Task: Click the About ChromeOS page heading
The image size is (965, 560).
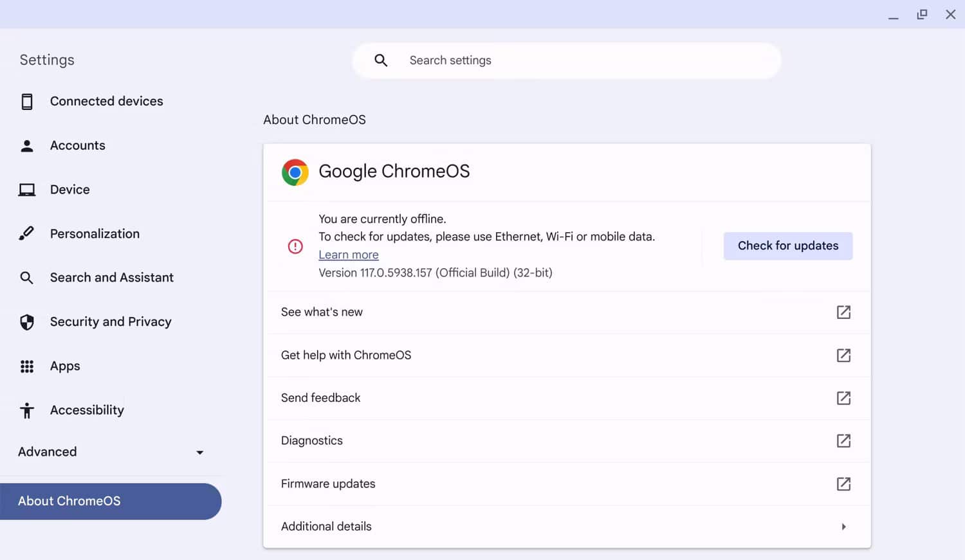Action: tap(315, 120)
